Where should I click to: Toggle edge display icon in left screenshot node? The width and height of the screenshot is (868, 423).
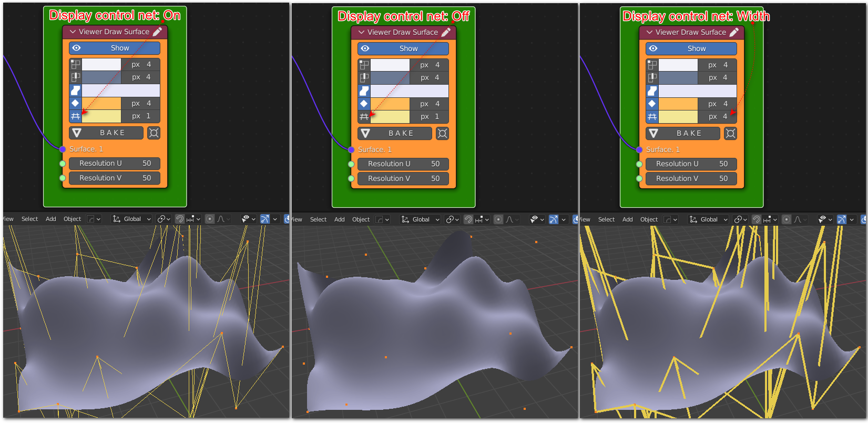(x=76, y=77)
